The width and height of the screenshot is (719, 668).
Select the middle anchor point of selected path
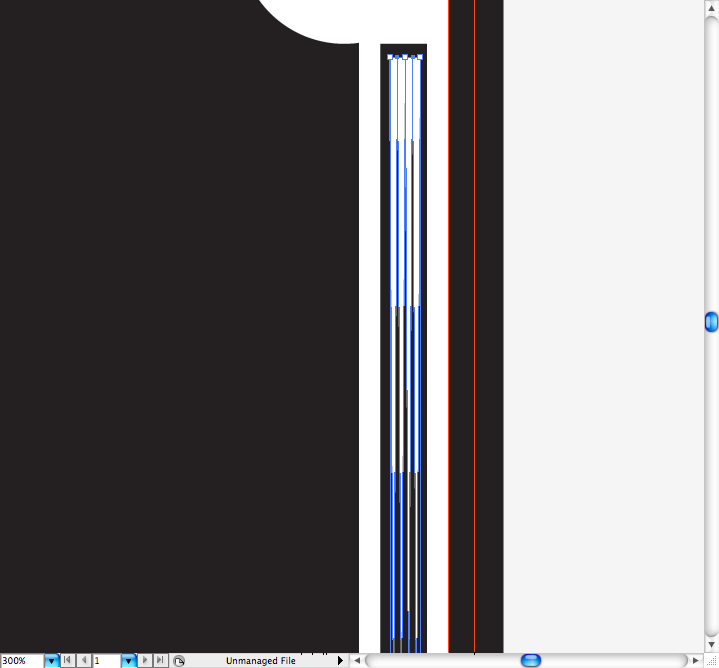click(x=405, y=57)
